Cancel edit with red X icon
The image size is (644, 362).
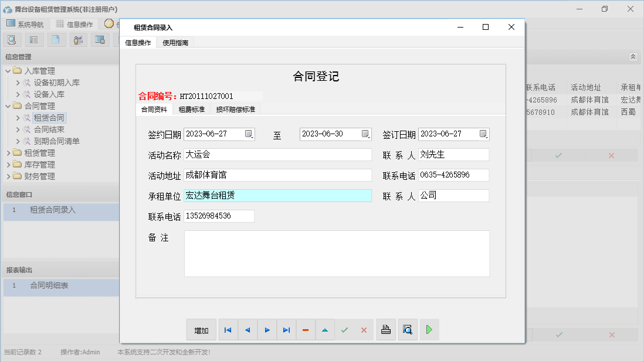[364, 329]
